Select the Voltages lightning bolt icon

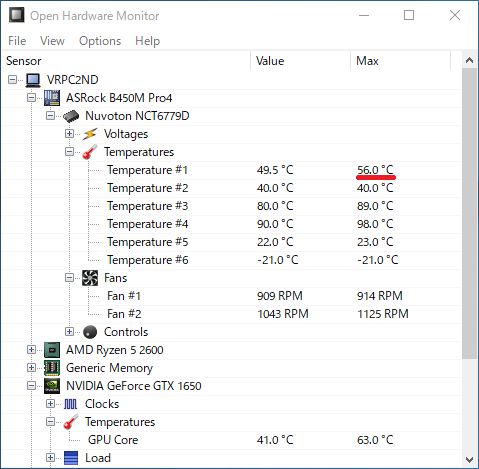tap(90, 134)
